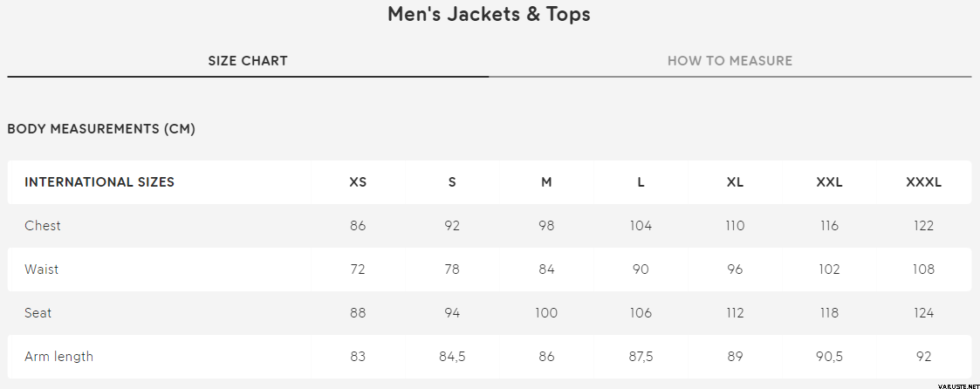Click the XL size column header
This screenshot has width=980, height=389.
(735, 182)
